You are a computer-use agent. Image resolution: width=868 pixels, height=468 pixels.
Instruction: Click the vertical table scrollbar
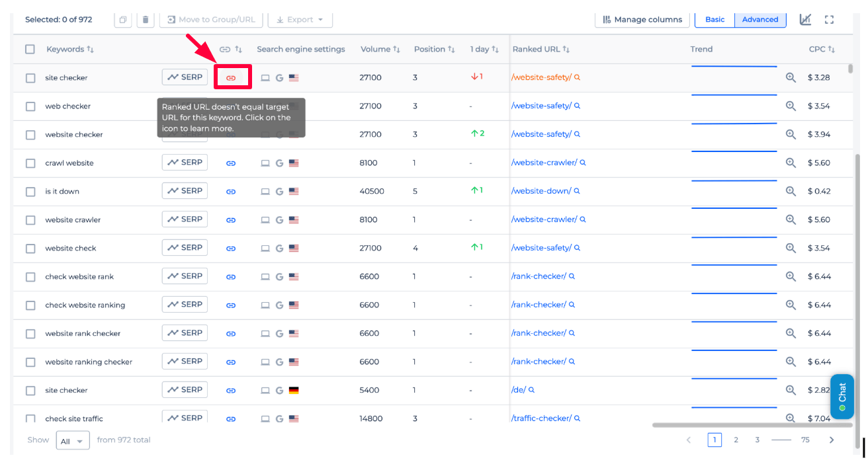[851, 69]
